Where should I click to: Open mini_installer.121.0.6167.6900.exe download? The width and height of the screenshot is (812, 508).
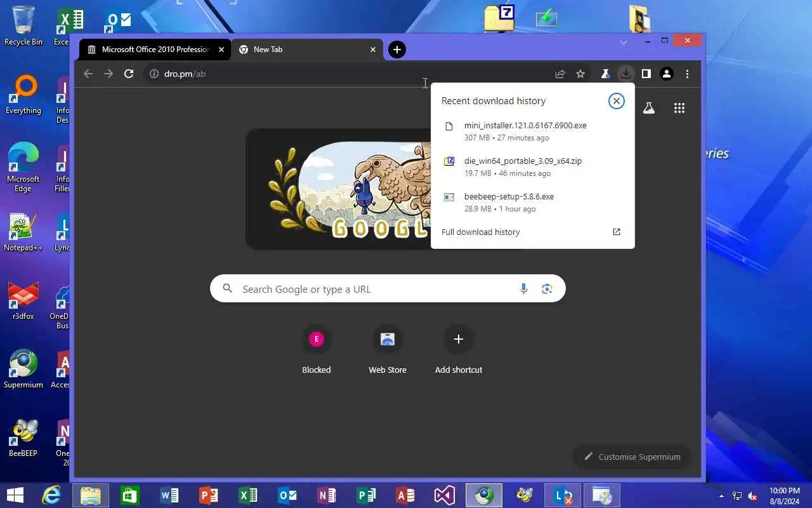[x=532, y=131]
